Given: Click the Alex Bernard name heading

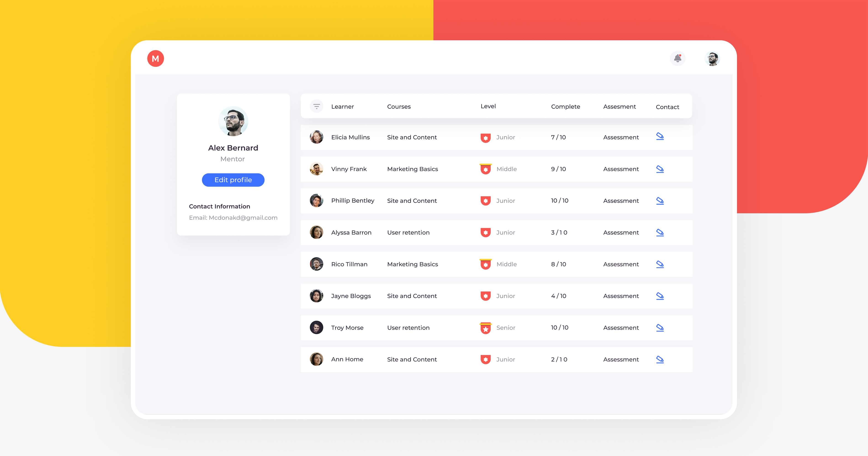Looking at the screenshot, I should tap(233, 148).
